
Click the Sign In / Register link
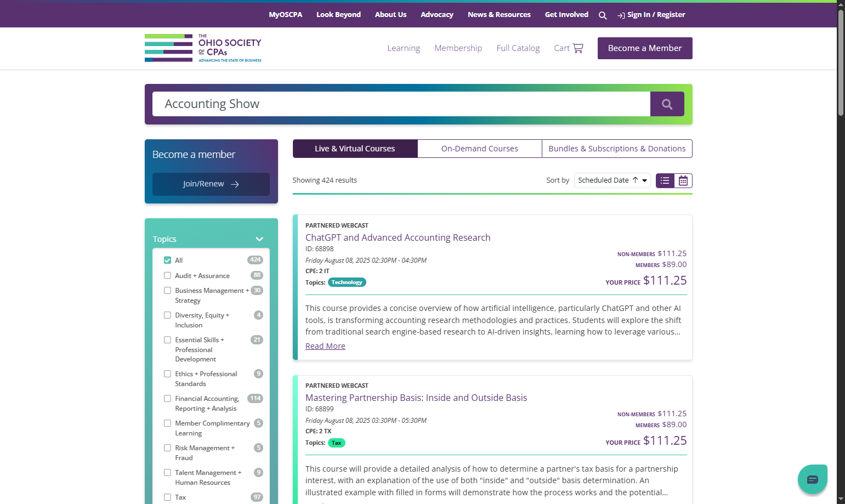tap(651, 15)
